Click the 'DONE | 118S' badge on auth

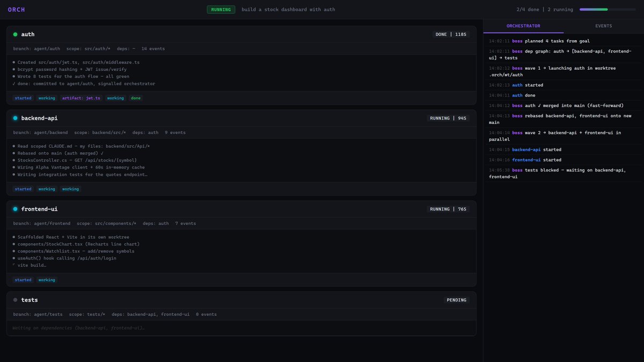tap(451, 34)
